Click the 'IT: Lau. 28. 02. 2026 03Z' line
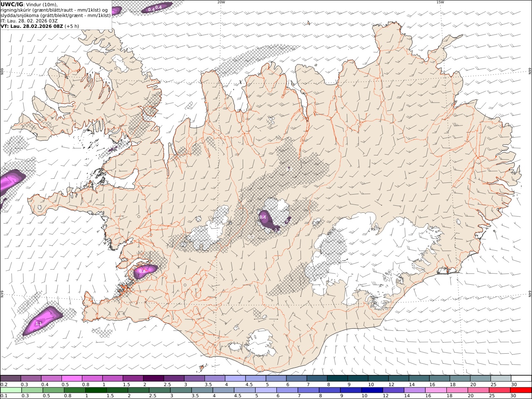This screenshot has width=532, height=399. (x=29, y=20)
